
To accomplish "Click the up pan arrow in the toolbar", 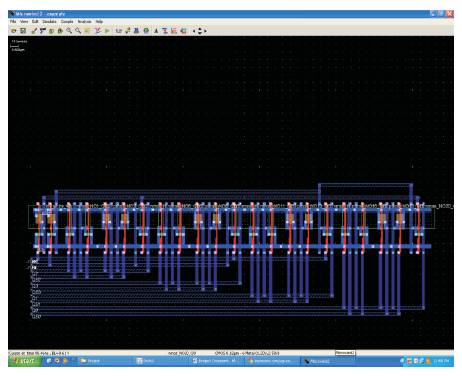I will tap(200, 29).
